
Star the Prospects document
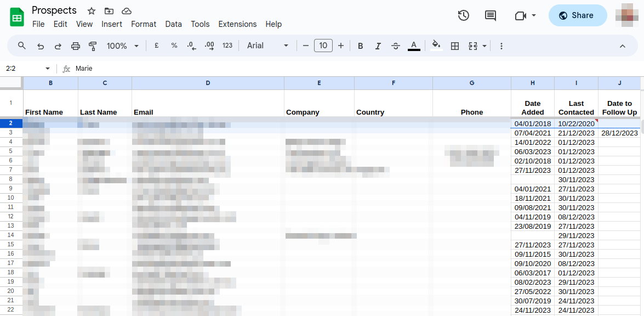click(x=92, y=11)
